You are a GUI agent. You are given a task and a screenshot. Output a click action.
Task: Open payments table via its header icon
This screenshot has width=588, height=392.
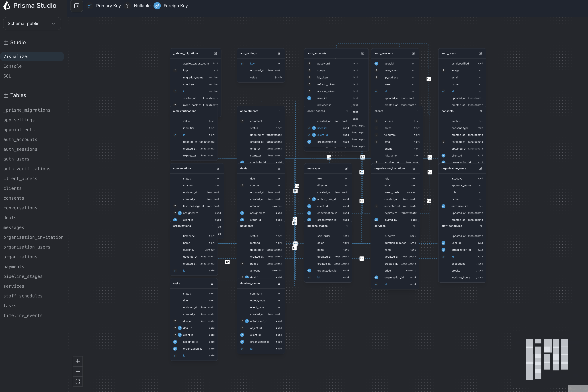tap(279, 226)
